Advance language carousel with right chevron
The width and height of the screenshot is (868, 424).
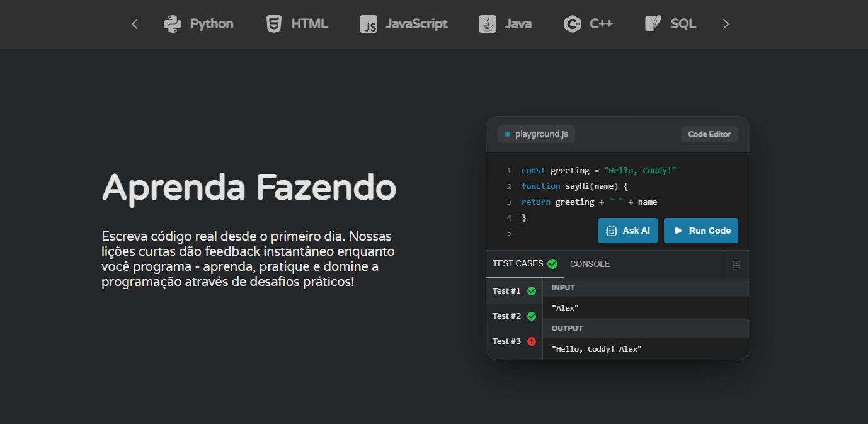[726, 24]
